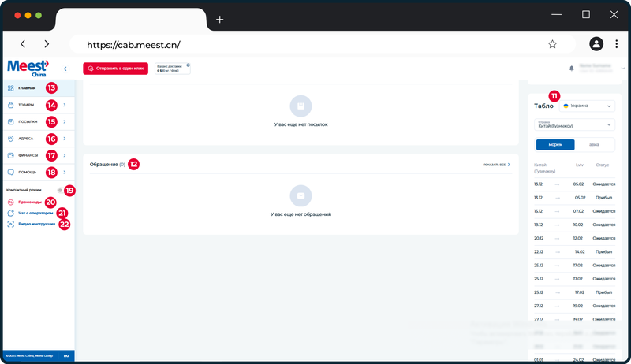Open the browser three-dot menu
631x364 pixels.
pyautogui.click(x=616, y=44)
